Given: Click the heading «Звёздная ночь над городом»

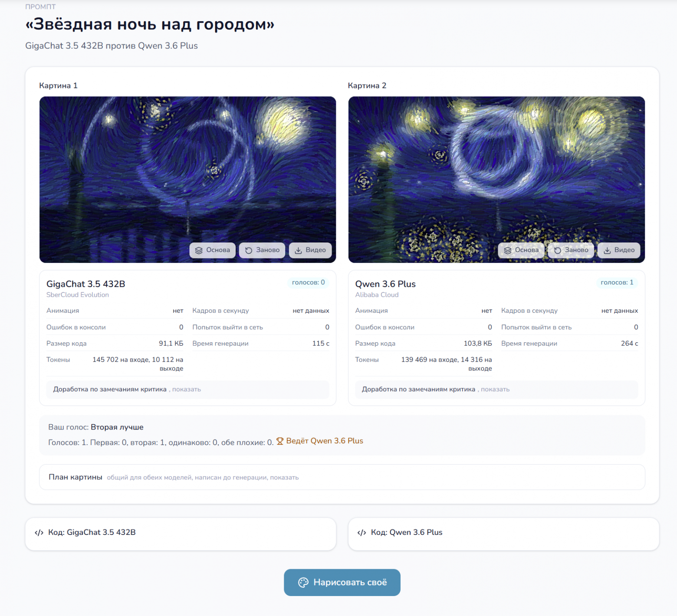Looking at the screenshot, I should 150,24.
